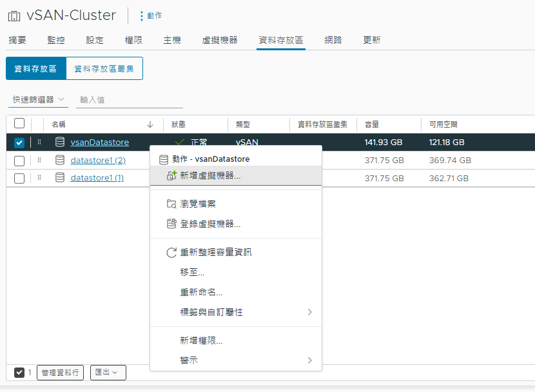This screenshot has height=392, width=535.
Task: Toggle the select-all header checkbox
Action: click(19, 123)
